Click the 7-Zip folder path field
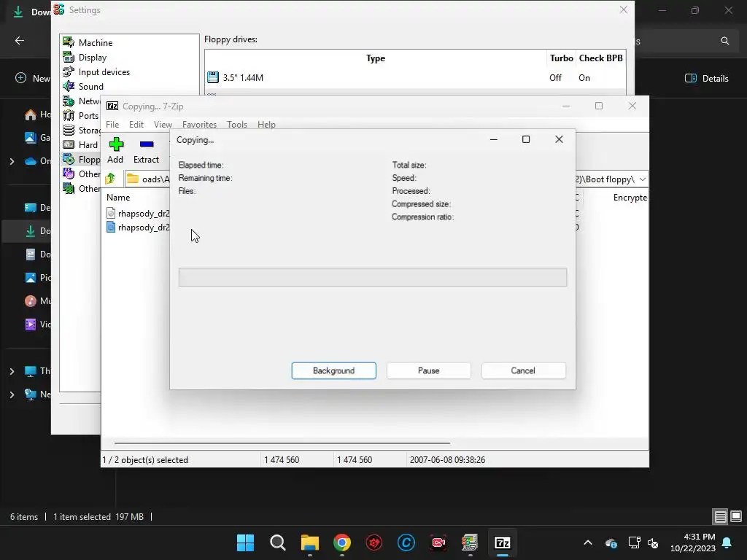 [147, 179]
